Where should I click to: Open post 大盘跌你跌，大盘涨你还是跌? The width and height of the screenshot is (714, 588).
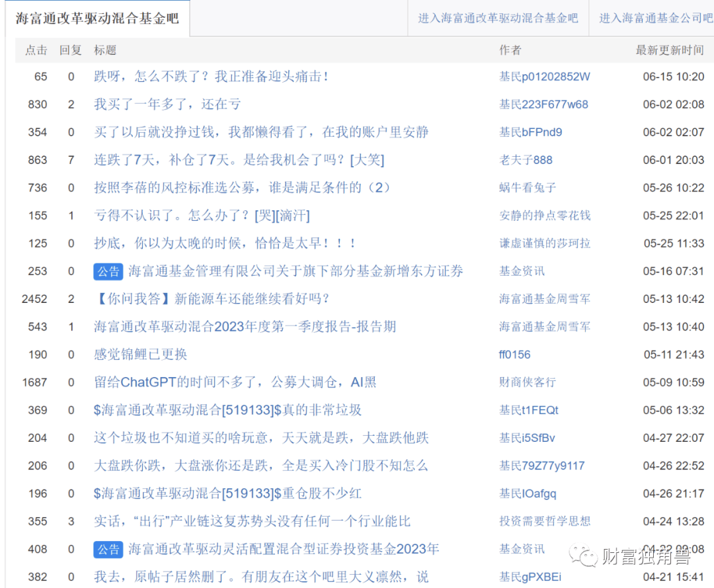tap(261, 466)
